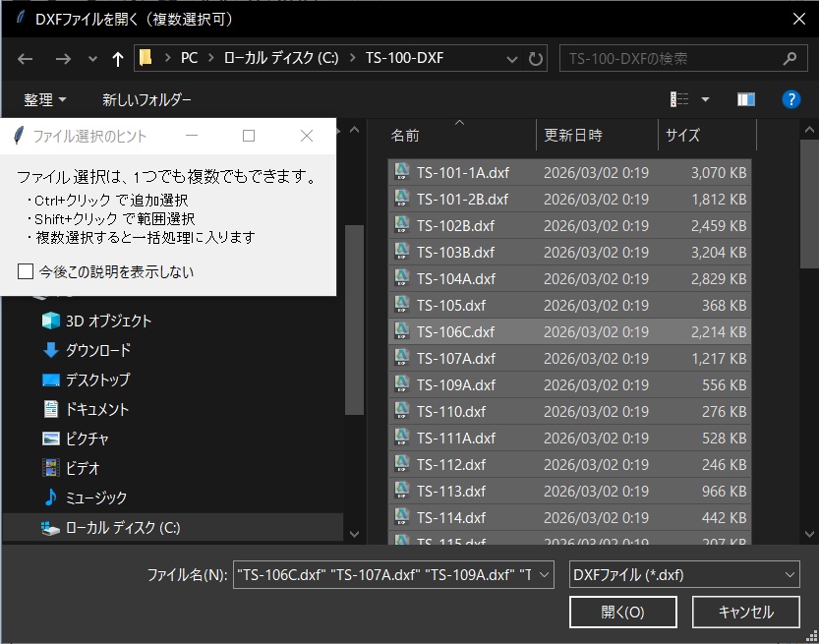The width and height of the screenshot is (819, 644).
Task: Toggle the preview pane
Action: [745, 99]
